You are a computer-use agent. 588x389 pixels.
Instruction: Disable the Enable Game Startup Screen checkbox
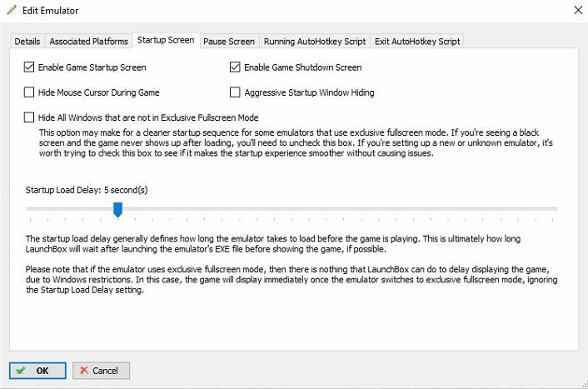pos(29,67)
